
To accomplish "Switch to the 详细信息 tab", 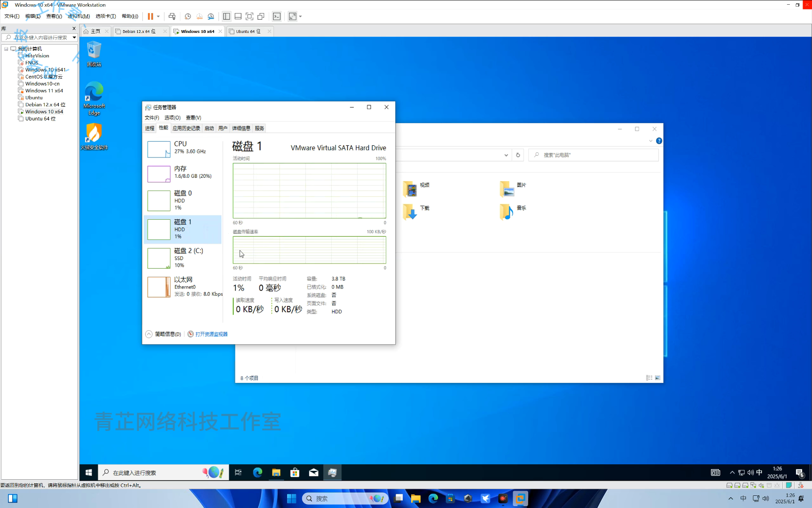I will pyautogui.click(x=241, y=128).
